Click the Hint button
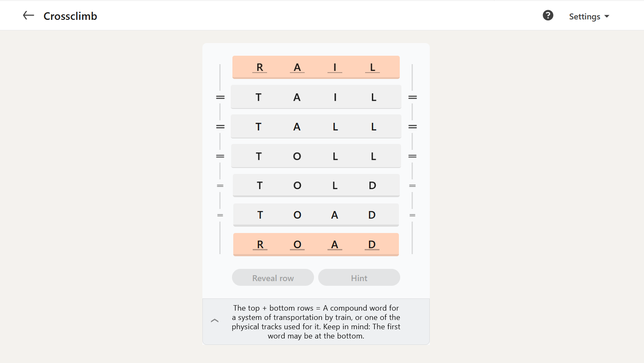Viewport: 644px width, 363px height. (359, 278)
